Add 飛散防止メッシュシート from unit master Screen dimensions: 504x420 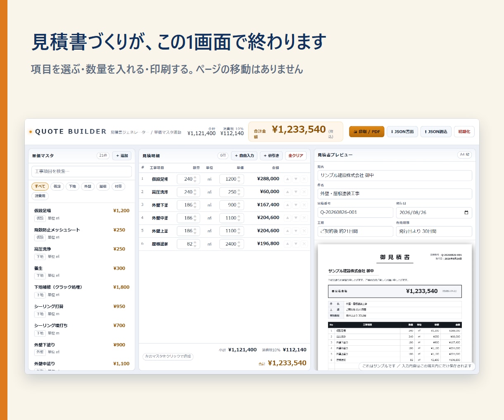click(x=81, y=234)
